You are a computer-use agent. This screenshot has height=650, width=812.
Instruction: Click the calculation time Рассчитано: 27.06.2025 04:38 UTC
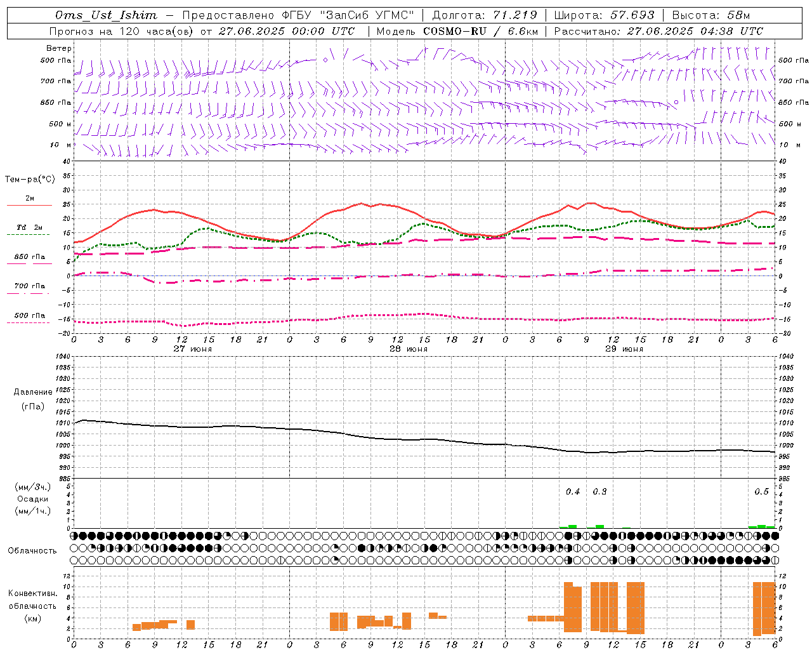point(658,31)
